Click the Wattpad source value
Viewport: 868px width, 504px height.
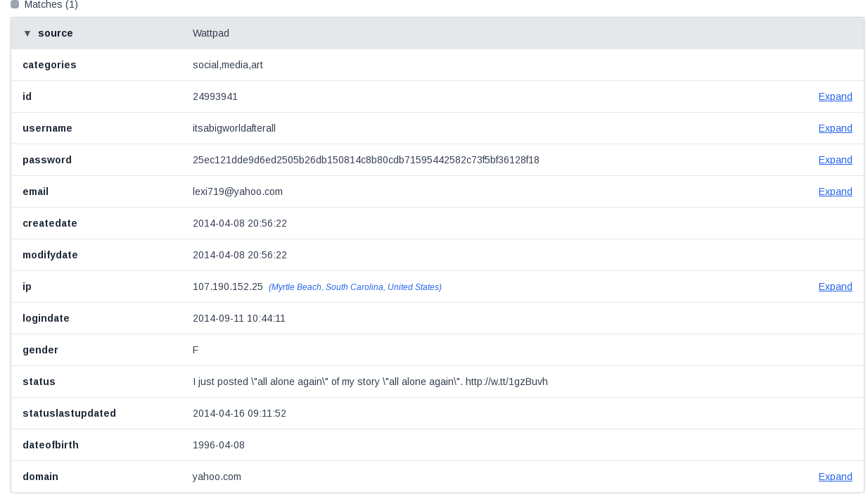point(210,33)
